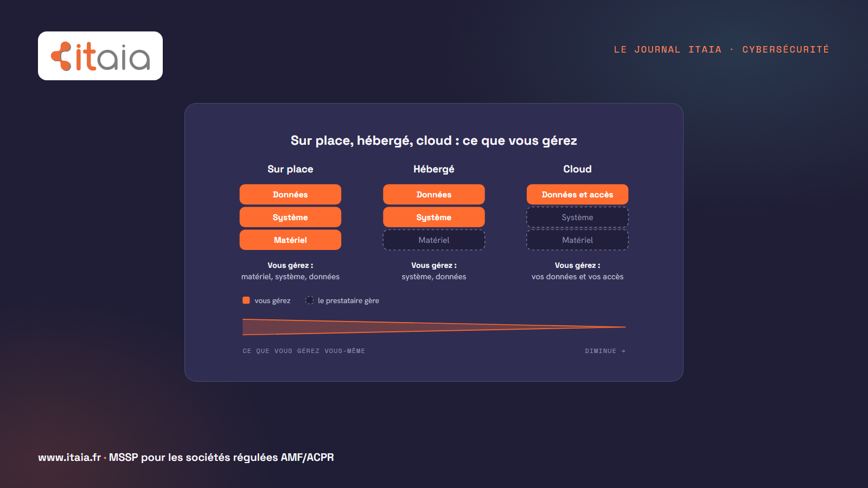Screen dimensions: 868x488
Task: Click the 'LE JOURNAL ITAIA · CYBERSÉCURITÉ' header text
Action: coord(722,49)
